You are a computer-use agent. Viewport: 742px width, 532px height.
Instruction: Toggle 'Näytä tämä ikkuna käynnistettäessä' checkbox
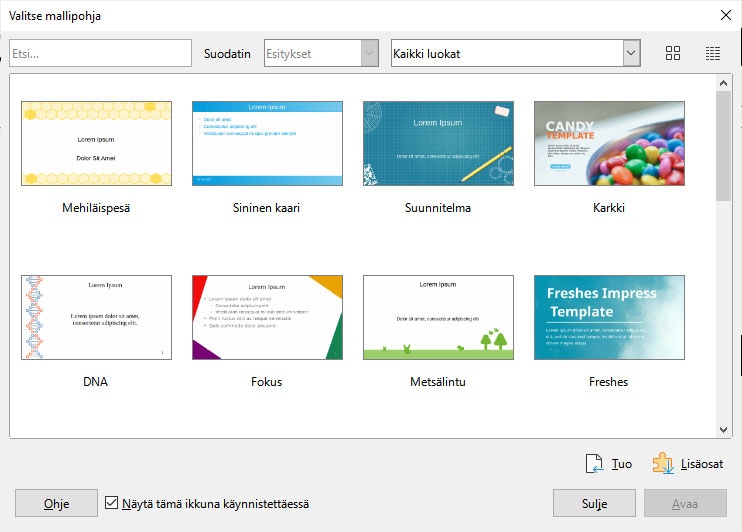111,503
